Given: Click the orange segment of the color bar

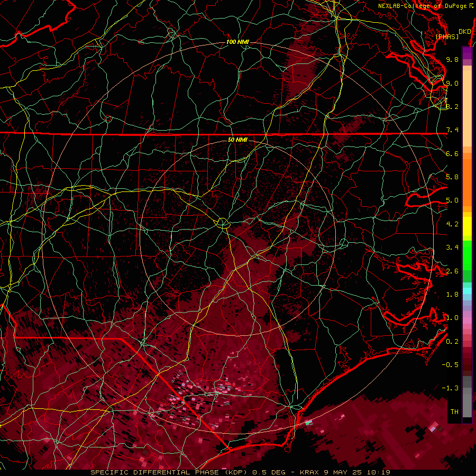Looking at the screenshot, I should pos(467,182).
